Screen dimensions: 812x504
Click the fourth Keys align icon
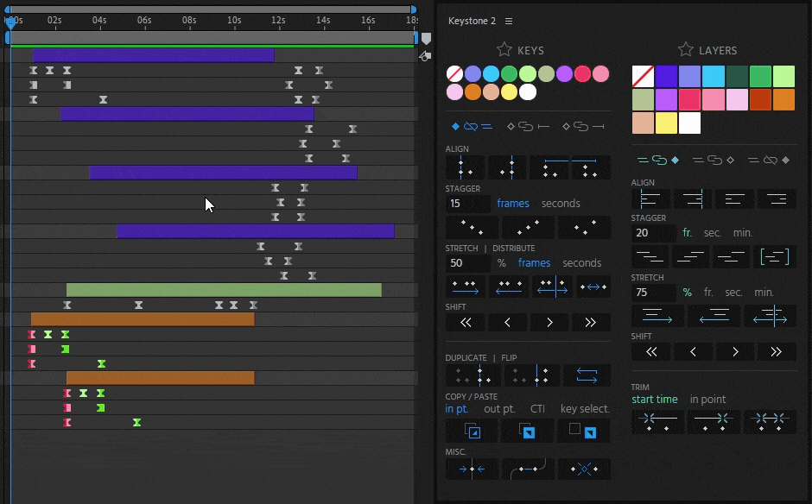(591, 167)
